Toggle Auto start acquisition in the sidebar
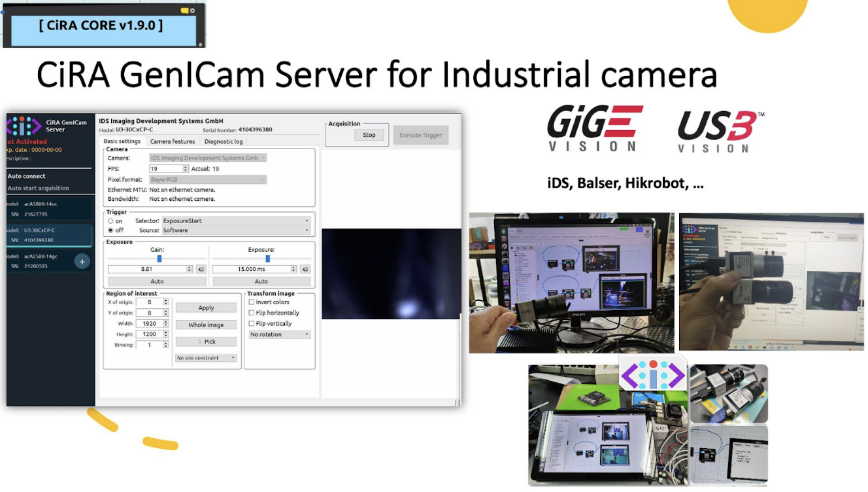868x492 pixels. coord(38,188)
